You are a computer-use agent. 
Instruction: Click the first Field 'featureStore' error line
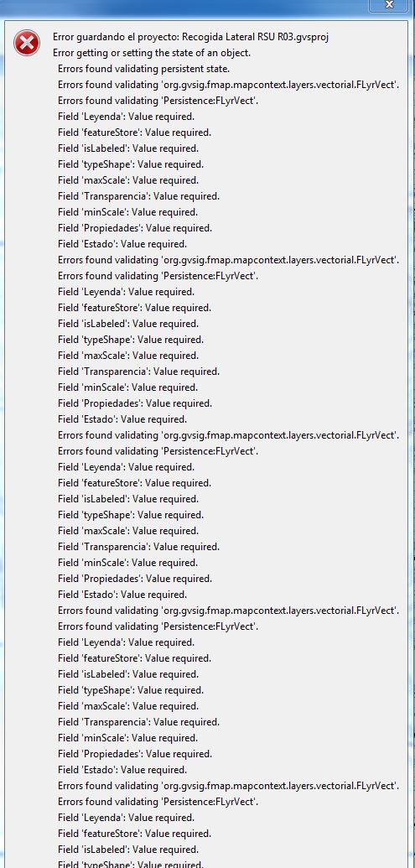point(134,133)
